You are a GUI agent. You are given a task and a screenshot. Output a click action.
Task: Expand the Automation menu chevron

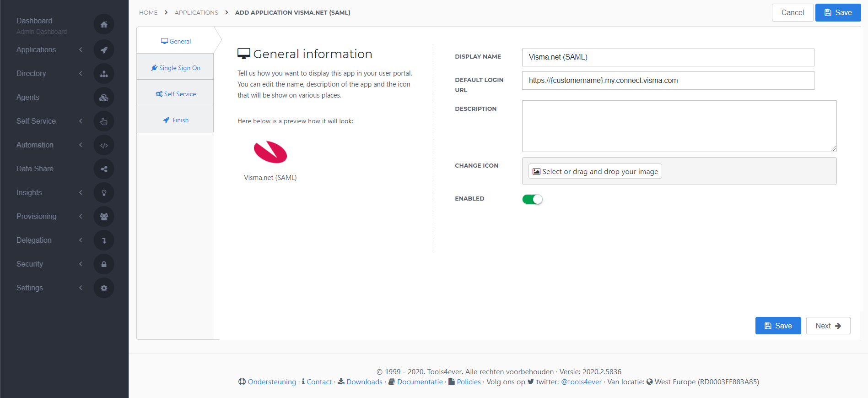[x=81, y=145]
